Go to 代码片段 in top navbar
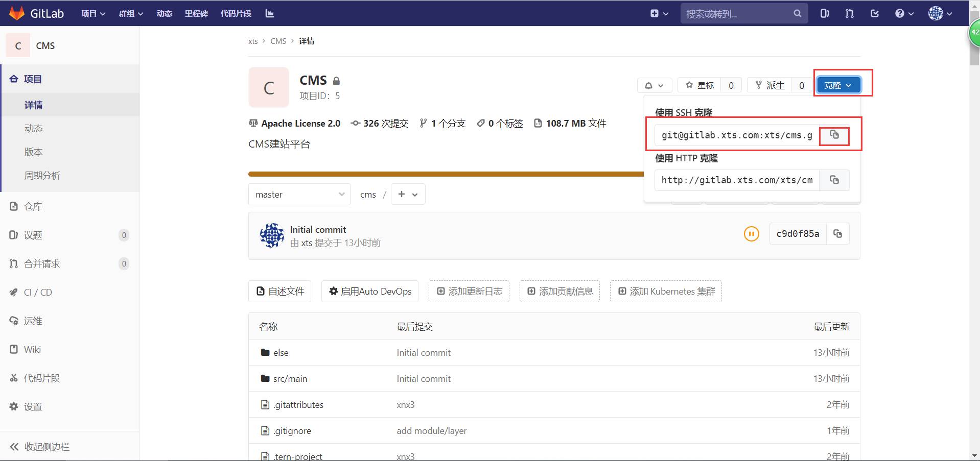The width and height of the screenshot is (980, 461). [236, 13]
